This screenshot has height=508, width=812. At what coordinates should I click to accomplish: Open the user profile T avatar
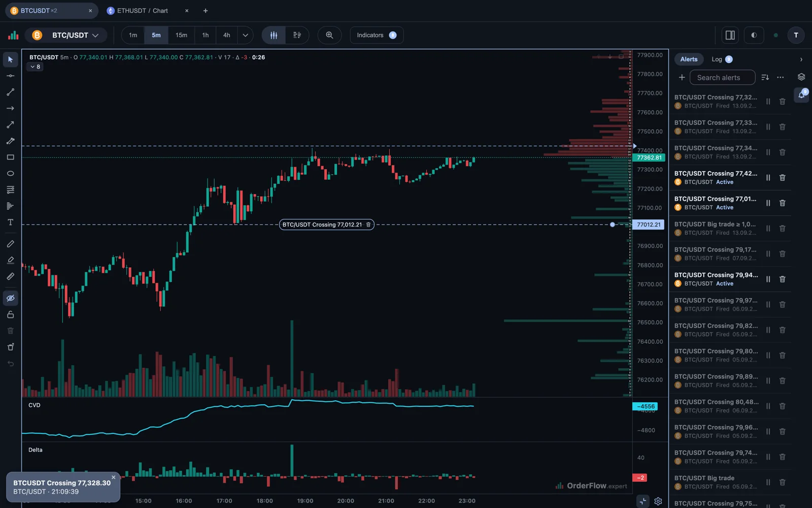[x=796, y=35]
